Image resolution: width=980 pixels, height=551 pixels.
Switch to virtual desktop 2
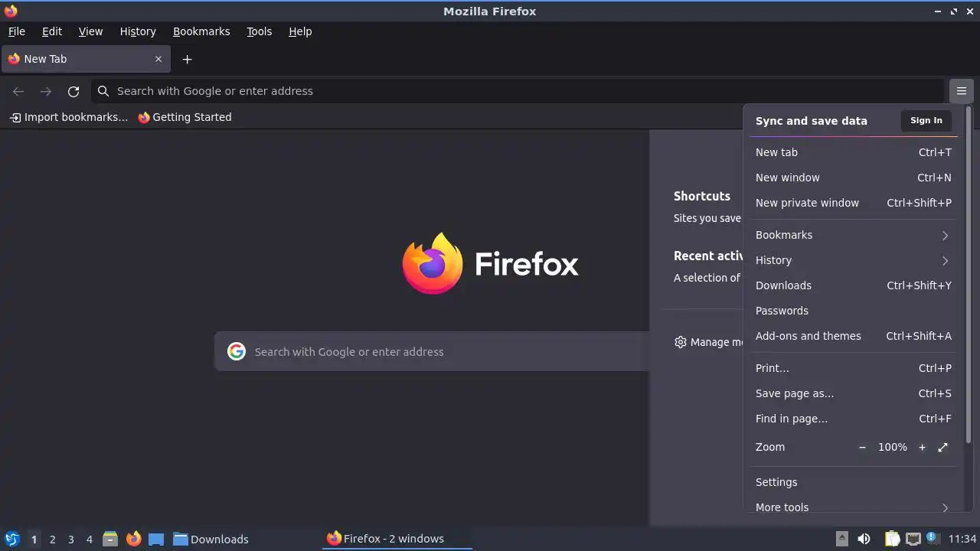click(x=52, y=539)
